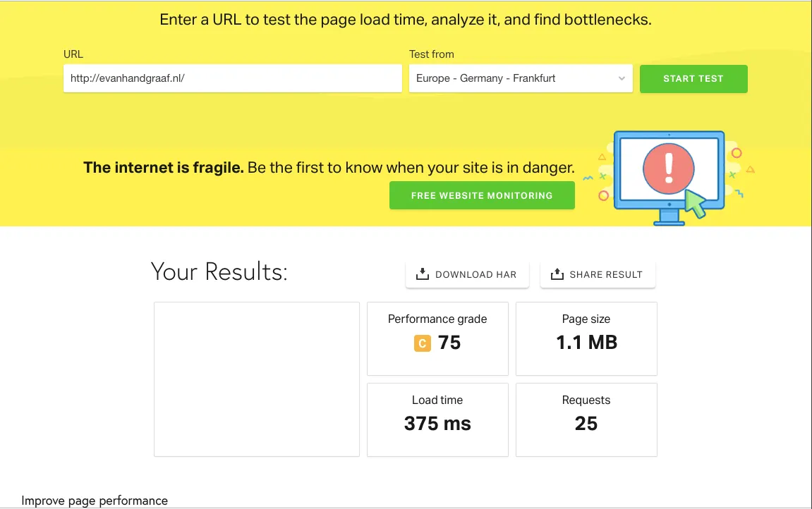Screen dimensions: 812x509
Task: Select the Requests 25 card
Action: pos(586,419)
